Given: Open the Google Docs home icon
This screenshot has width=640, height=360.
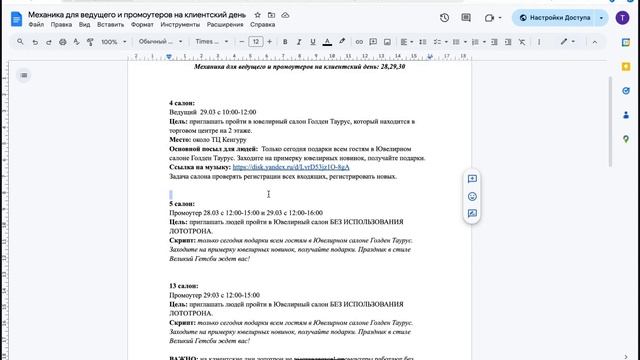Looking at the screenshot, I should click(16, 19).
